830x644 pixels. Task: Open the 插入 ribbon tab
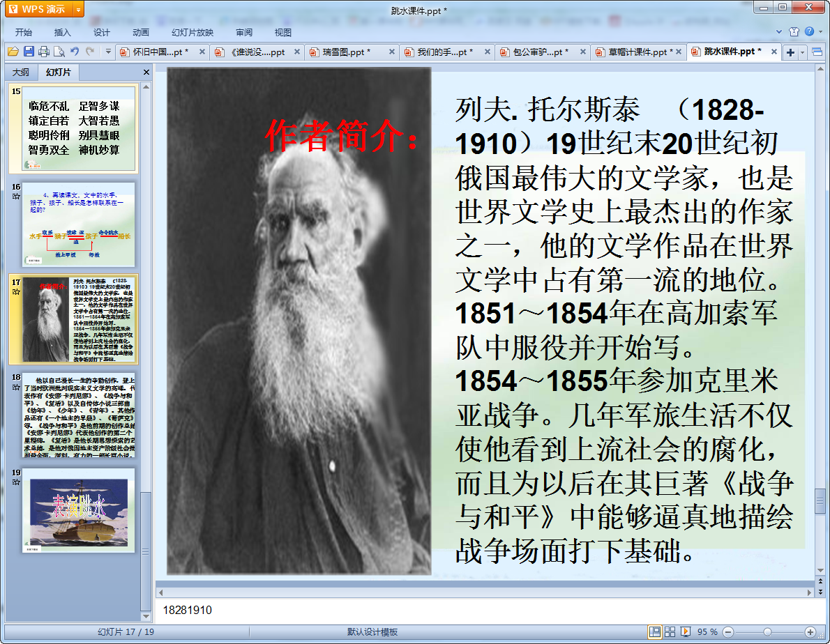[63, 32]
